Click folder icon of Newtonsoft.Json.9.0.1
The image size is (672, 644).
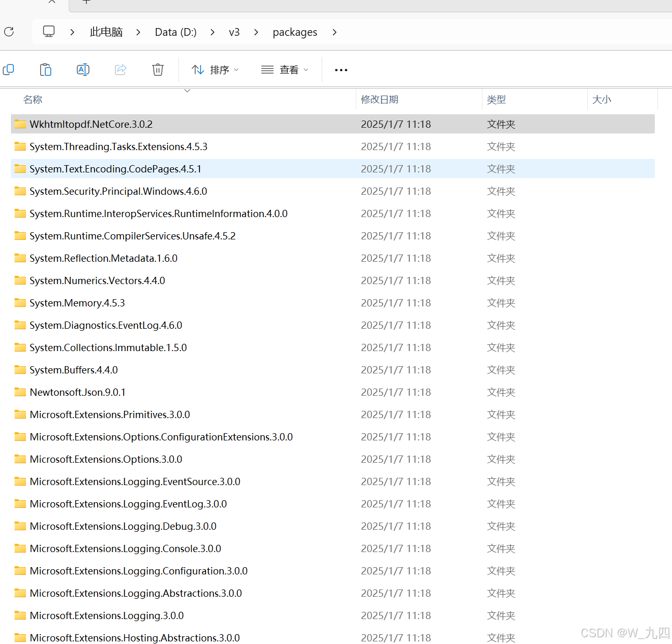(20, 392)
